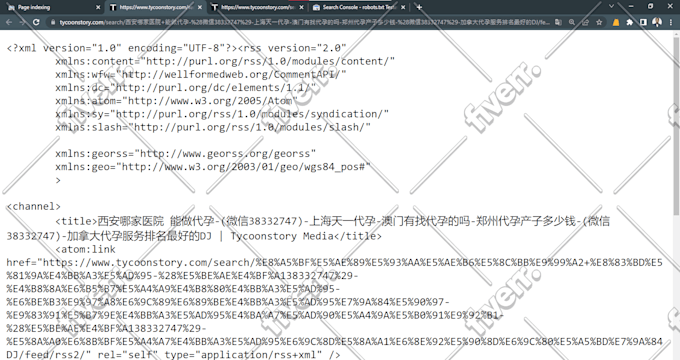Click the <title> line with Chinese text
Viewport: 680px width, 360px height.
333,221
